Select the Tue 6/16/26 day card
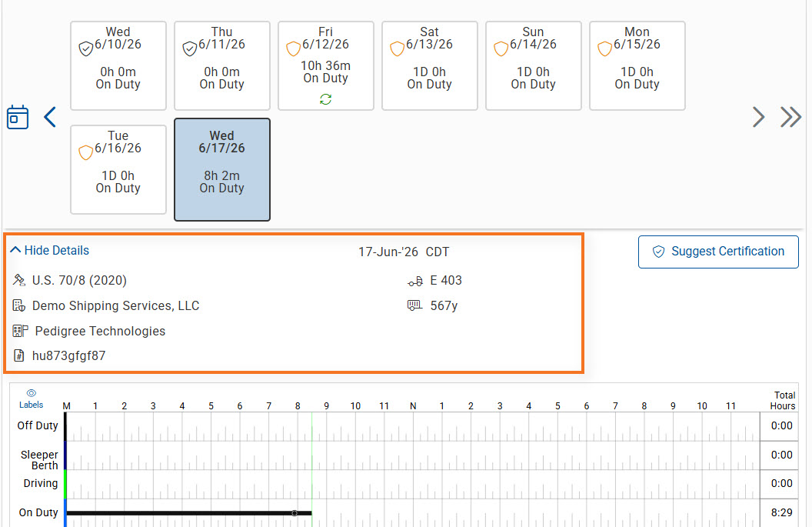 pyautogui.click(x=118, y=169)
